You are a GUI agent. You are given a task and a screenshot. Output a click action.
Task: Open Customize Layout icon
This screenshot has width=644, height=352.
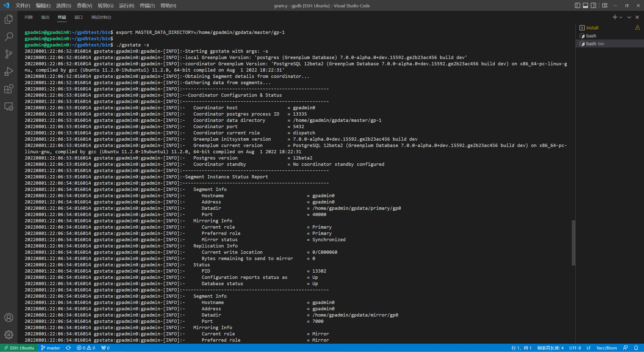pos(605,6)
